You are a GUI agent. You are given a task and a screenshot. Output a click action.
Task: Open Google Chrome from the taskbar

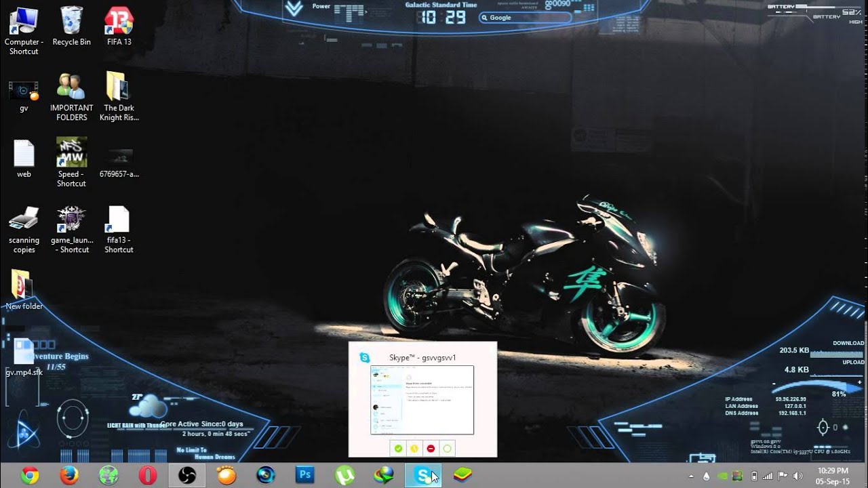(29, 476)
